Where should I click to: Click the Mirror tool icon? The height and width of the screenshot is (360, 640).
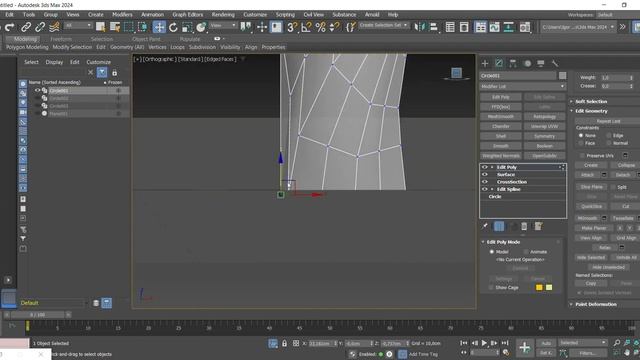[x=419, y=27]
